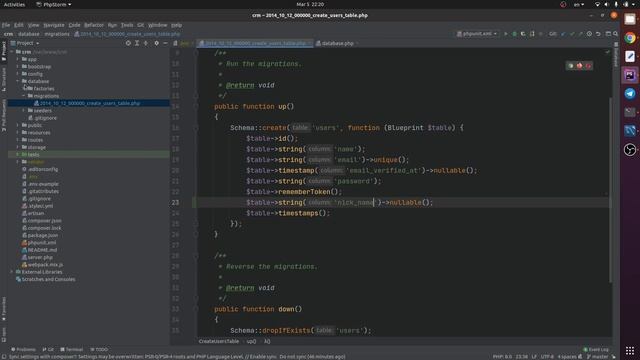The height and width of the screenshot is (360, 640).
Task: Toggle the Terminal tool window
Action: click(72, 349)
